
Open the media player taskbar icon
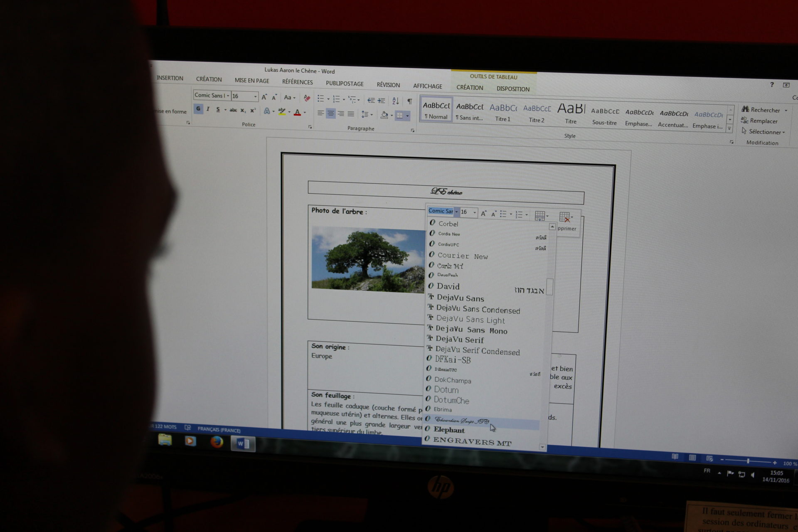click(190, 441)
